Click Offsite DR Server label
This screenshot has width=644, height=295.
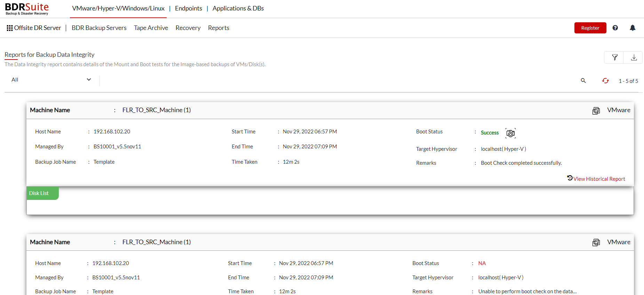(38, 28)
